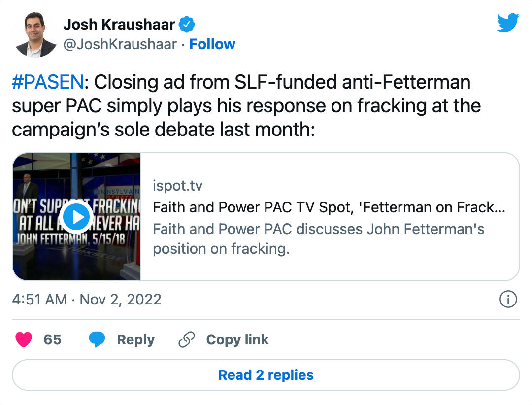Click the reply speech bubble icon
This screenshot has width=532, height=405.
tap(97, 339)
